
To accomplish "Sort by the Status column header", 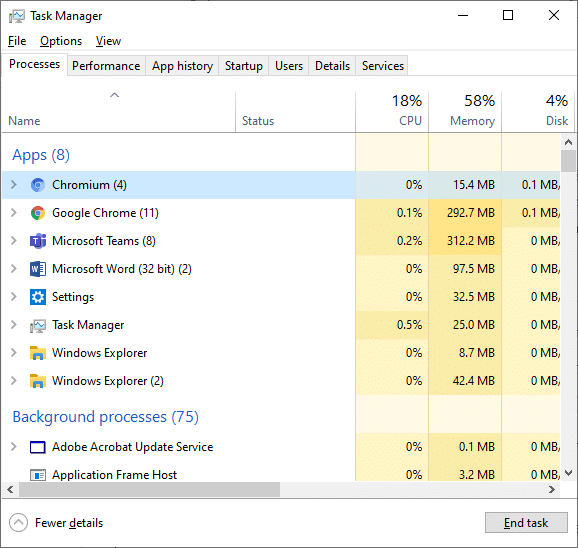I will coord(295,111).
